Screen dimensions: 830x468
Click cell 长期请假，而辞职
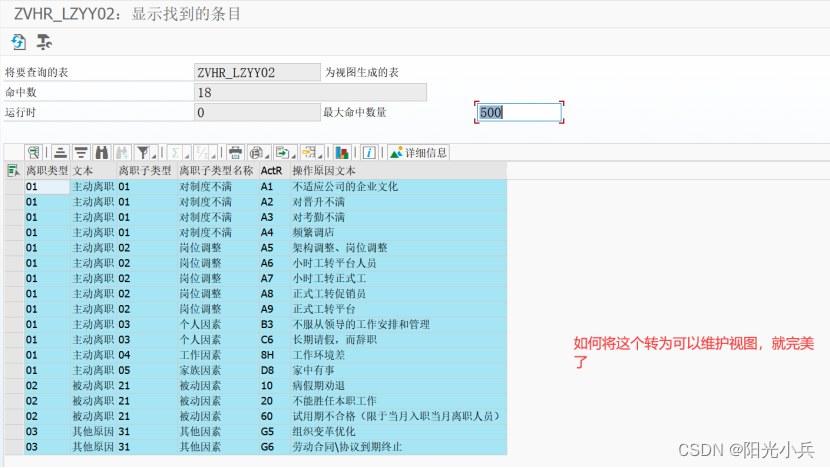[x=398, y=340]
